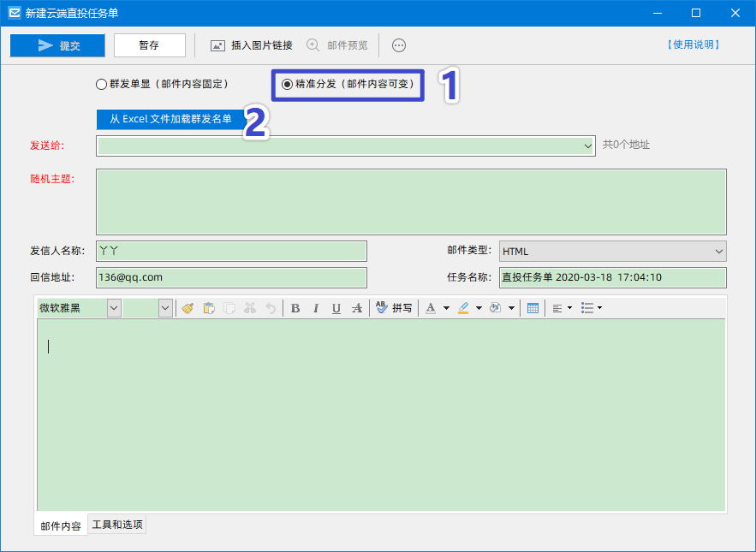
Task: Expand the highlight color dropdown arrow
Action: (479, 308)
